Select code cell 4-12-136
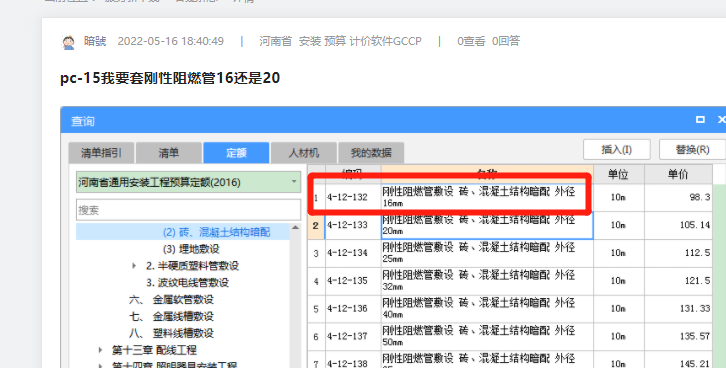 coord(353,309)
